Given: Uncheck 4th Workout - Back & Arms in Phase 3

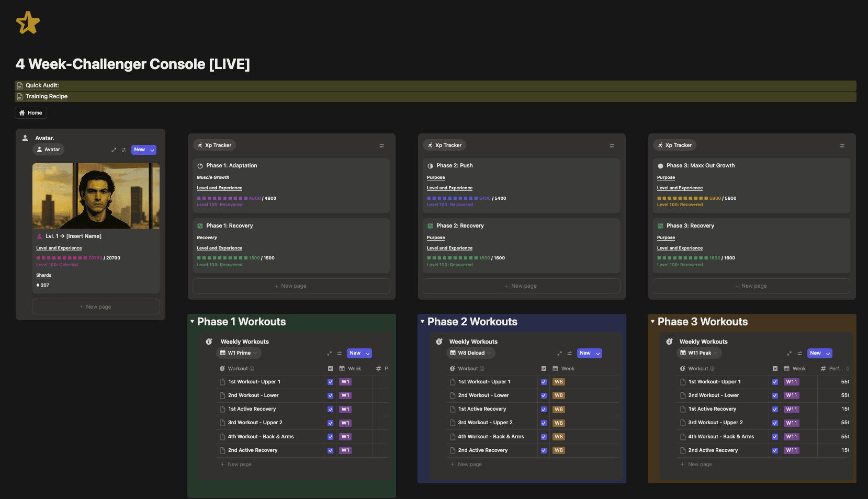Looking at the screenshot, I should coord(775,436).
